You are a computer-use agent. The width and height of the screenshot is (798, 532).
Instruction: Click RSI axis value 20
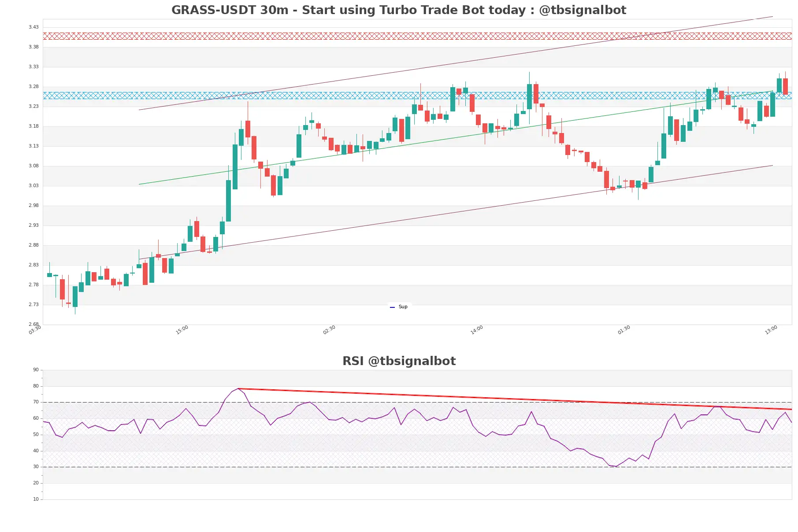(x=36, y=483)
